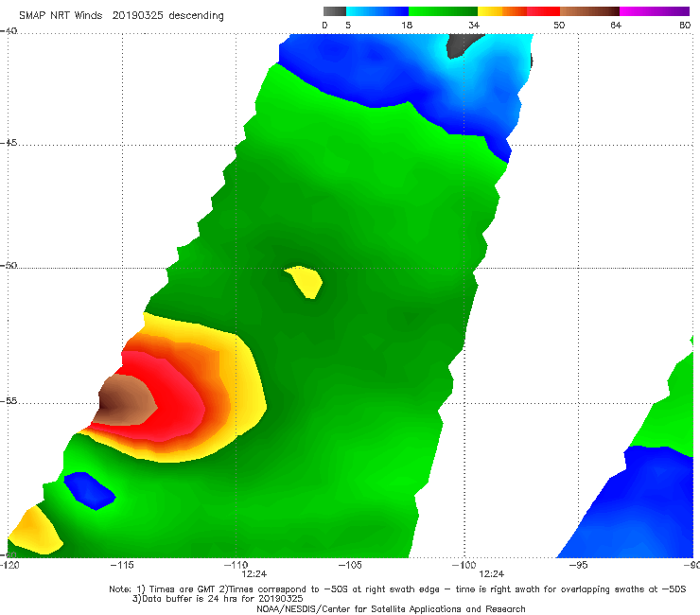Click the small isolated yellow patch in the green swath

point(306,281)
